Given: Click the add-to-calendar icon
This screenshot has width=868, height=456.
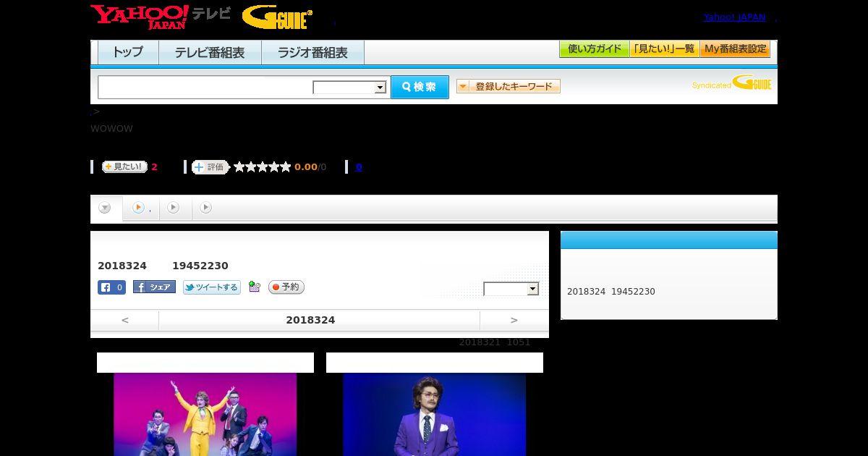Looking at the screenshot, I should click(254, 287).
